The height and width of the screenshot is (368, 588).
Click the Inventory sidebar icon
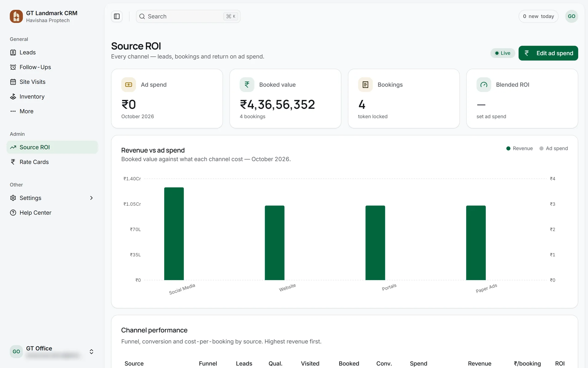coord(13,97)
